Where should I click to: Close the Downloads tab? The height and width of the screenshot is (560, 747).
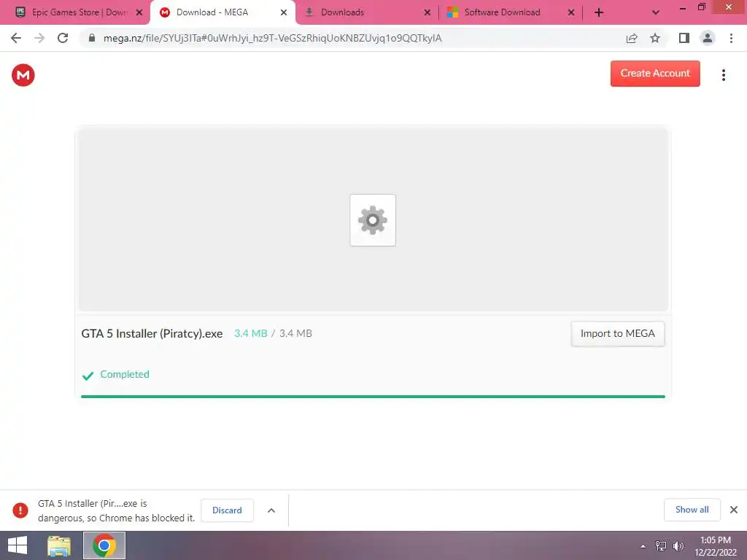(427, 12)
